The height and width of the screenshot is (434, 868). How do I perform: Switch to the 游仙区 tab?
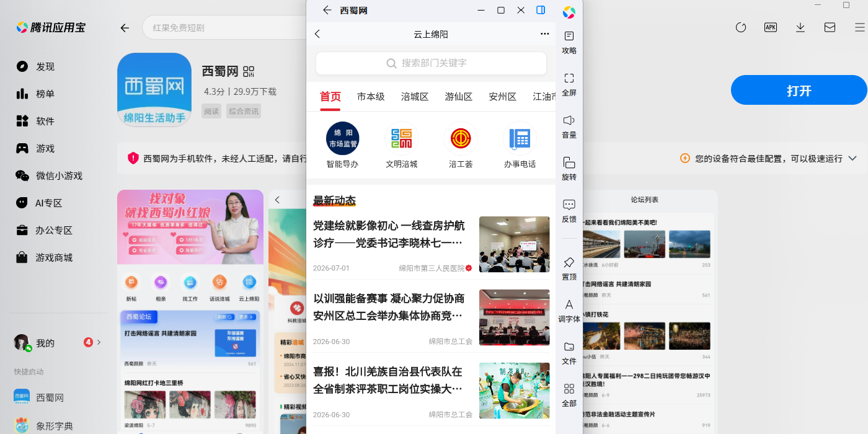coord(459,97)
